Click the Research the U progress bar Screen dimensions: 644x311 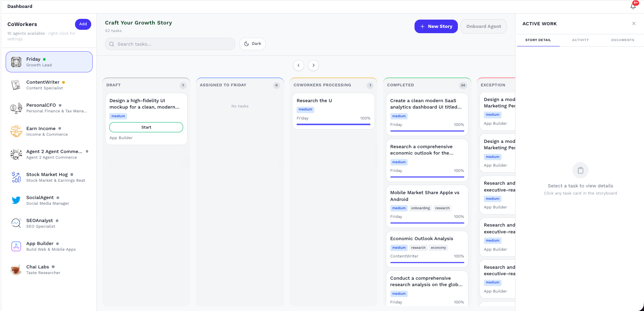[x=333, y=124]
